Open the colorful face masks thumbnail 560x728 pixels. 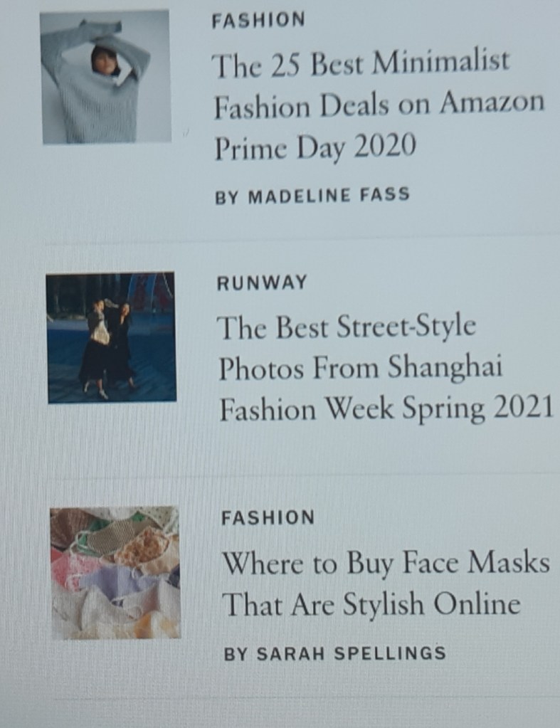coord(115,573)
